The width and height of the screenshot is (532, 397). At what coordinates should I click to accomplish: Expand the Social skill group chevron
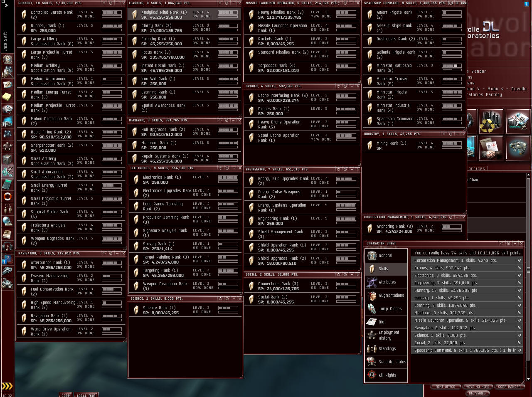pos(519,343)
